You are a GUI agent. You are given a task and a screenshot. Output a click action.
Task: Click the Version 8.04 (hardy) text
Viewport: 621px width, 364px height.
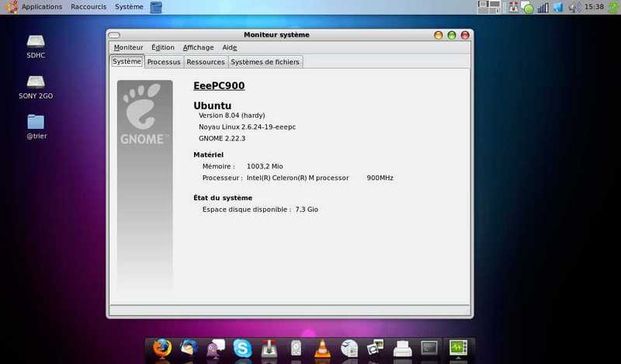[231, 116]
